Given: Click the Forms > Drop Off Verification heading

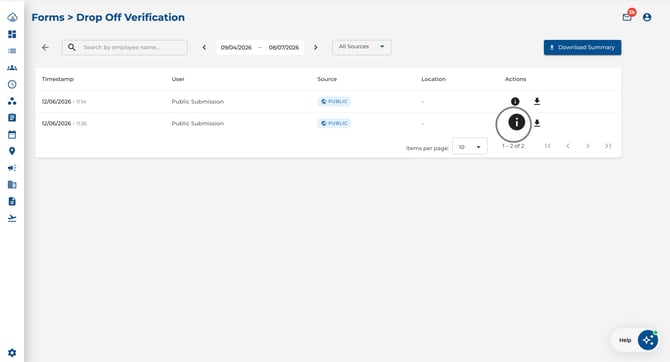Looking at the screenshot, I should click(108, 18).
